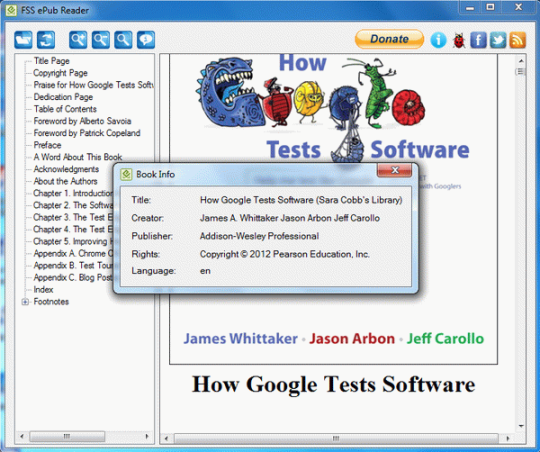Viewport: 540px width, 452px height.
Task: Select Copyright Page in the contents tree
Action: 60,73
